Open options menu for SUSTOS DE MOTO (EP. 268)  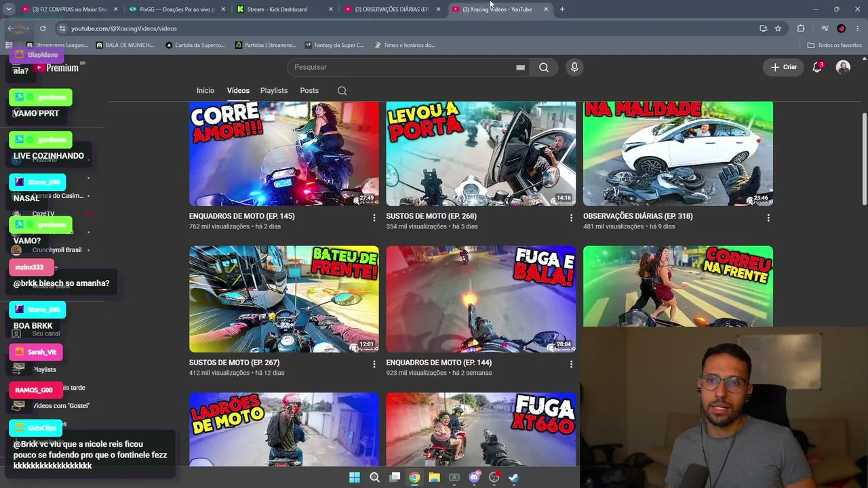pos(571,218)
